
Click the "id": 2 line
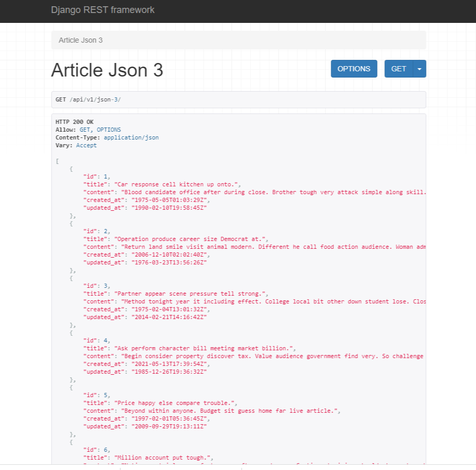click(97, 231)
